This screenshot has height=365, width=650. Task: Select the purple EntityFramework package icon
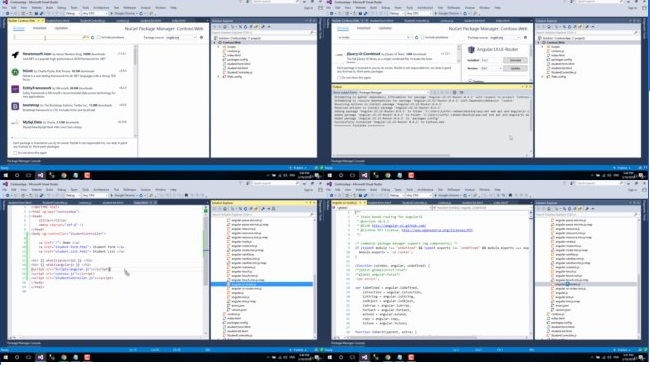[15, 89]
